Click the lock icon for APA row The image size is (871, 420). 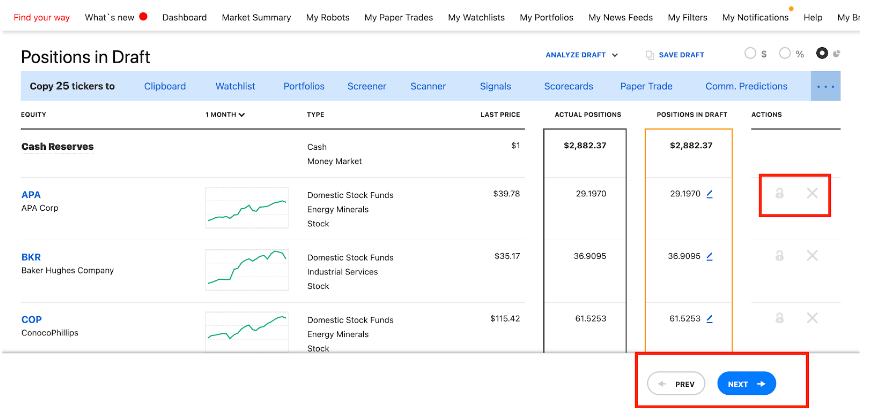coord(779,193)
